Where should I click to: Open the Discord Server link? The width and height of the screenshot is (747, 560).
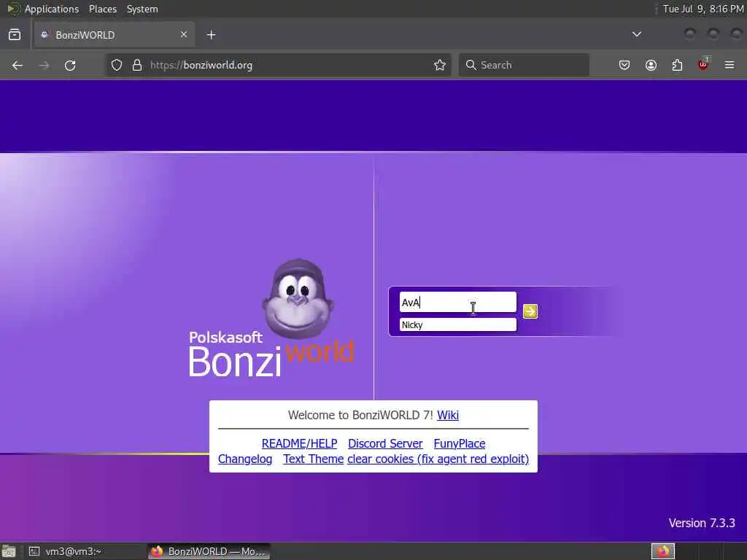pos(385,443)
